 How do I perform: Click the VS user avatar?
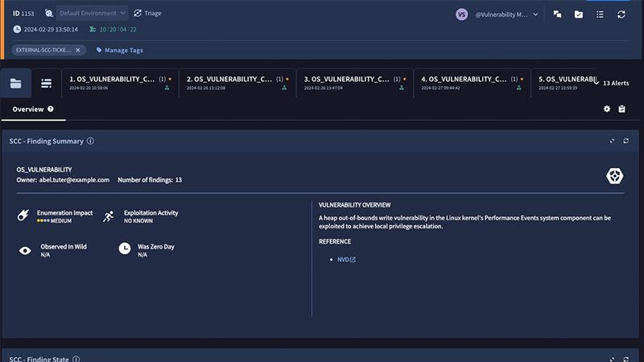click(x=461, y=14)
